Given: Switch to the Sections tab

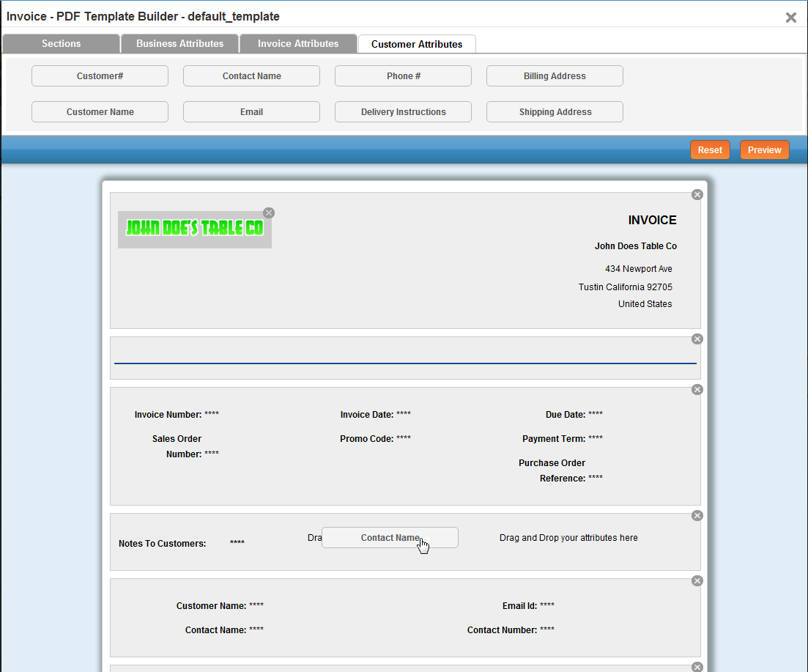Looking at the screenshot, I should pyautogui.click(x=61, y=44).
